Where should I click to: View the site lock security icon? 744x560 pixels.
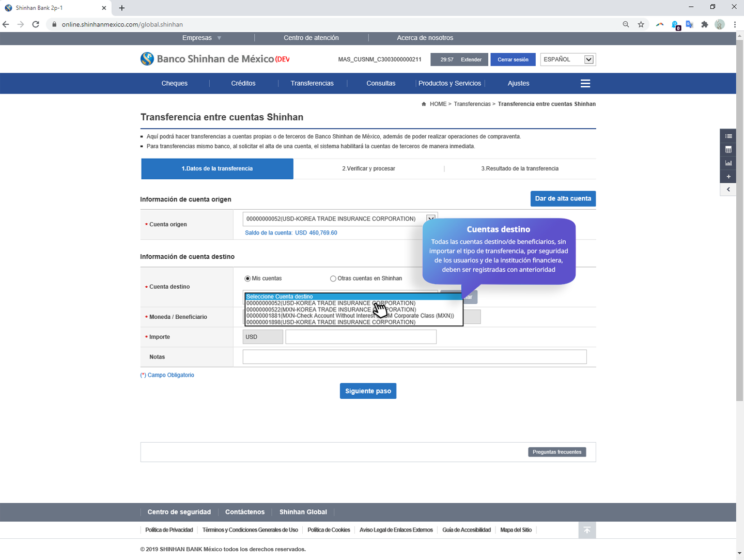pos(54,24)
